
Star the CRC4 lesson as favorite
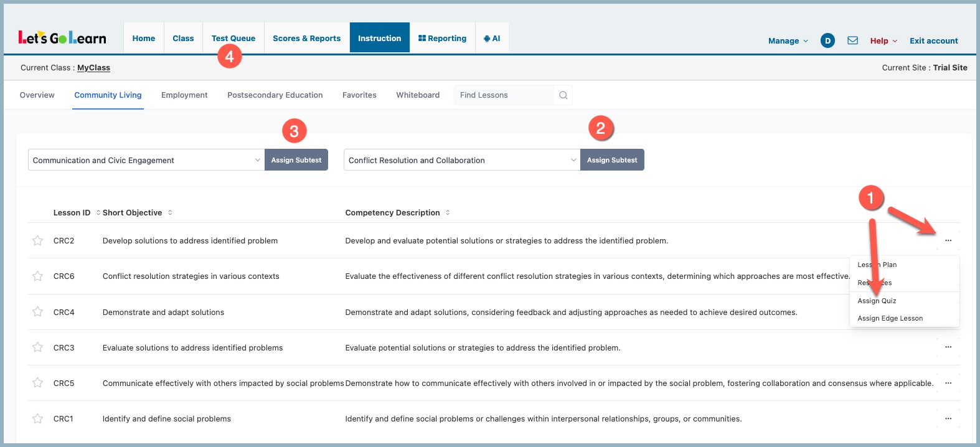coord(38,312)
